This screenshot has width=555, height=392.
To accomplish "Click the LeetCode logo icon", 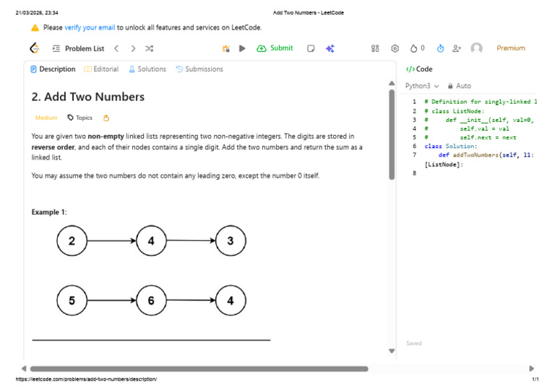I will coord(35,48).
